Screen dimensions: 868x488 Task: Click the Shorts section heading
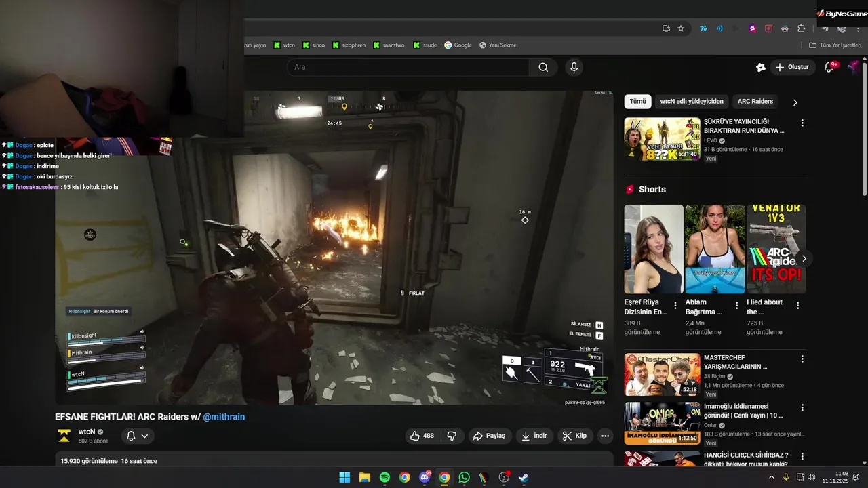pyautogui.click(x=652, y=189)
